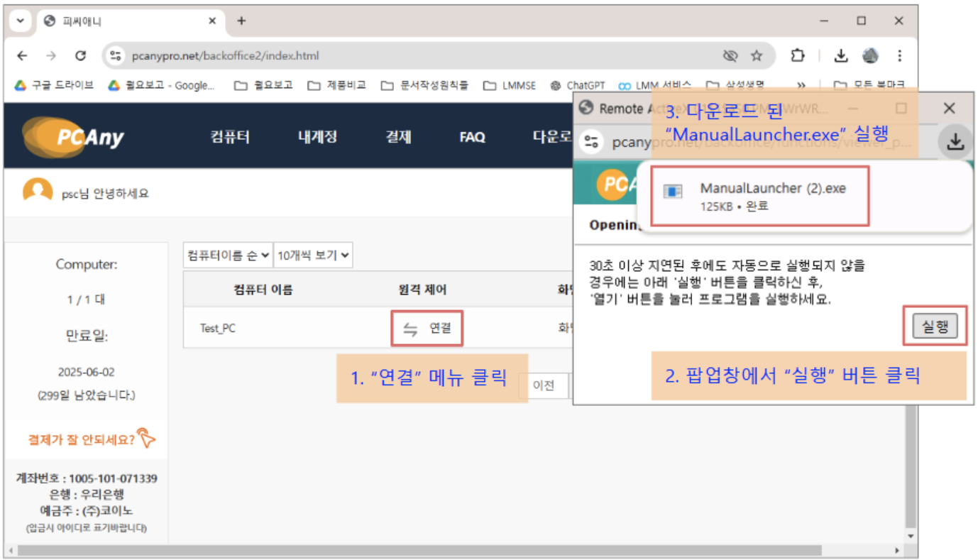978x560 pixels.
Task: Click the Test_PC computer name
Action: [x=218, y=329]
